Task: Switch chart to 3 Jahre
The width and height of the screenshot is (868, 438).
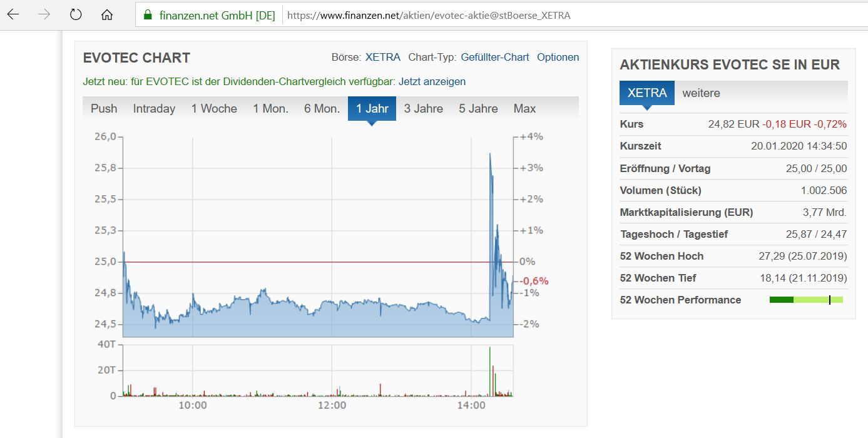Action: pyautogui.click(x=423, y=108)
